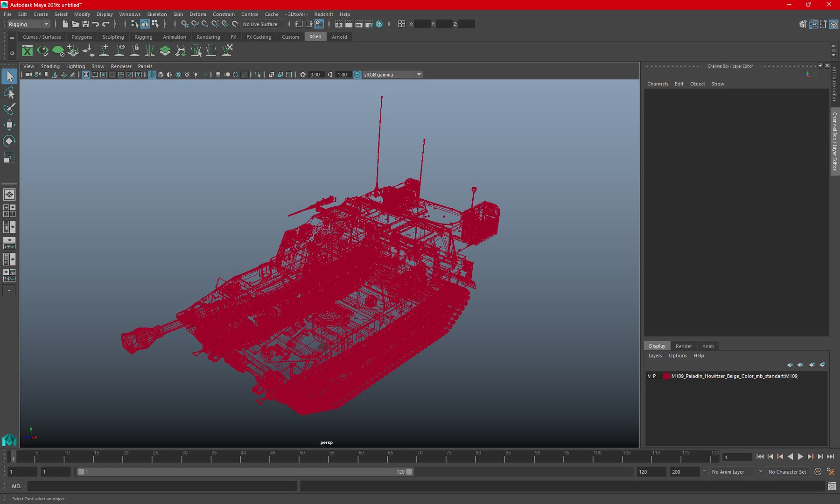Activate the Rotate tool
The height and width of the screenshot is (504, 840).
click(x=9, y=141)
